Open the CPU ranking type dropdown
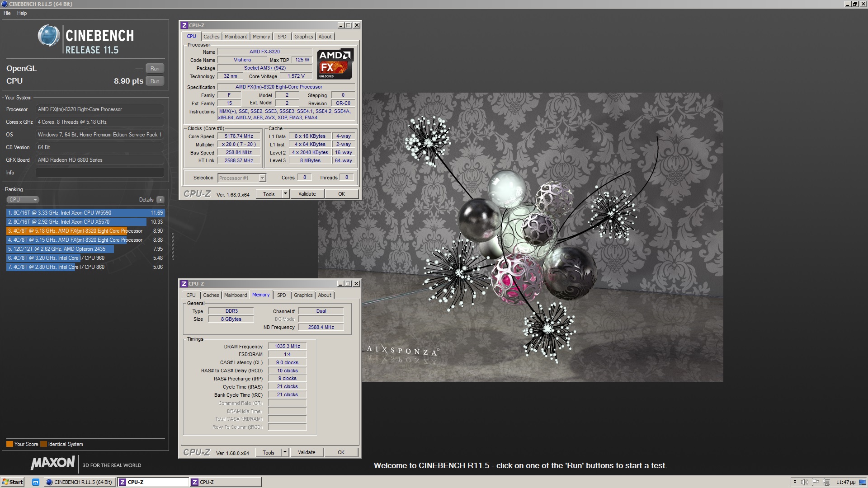Image resolution: width=868 pixels, height=488 pixels. click(x=23, y=200)
